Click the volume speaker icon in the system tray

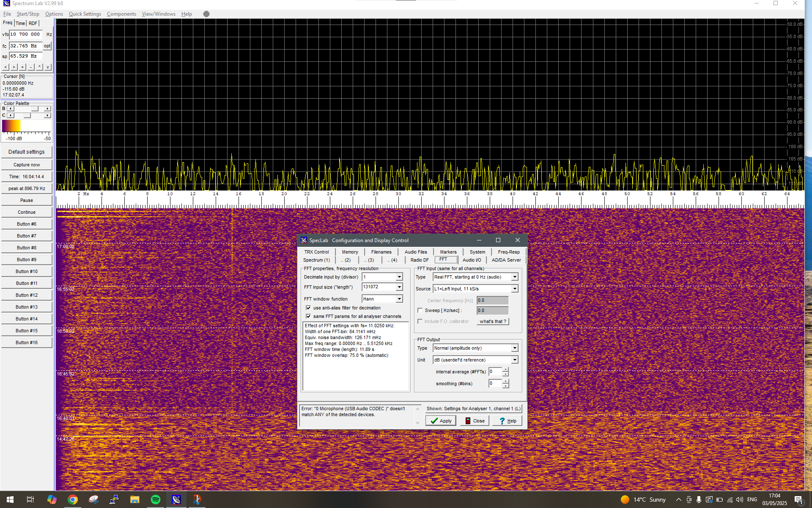tap(740, 500)
